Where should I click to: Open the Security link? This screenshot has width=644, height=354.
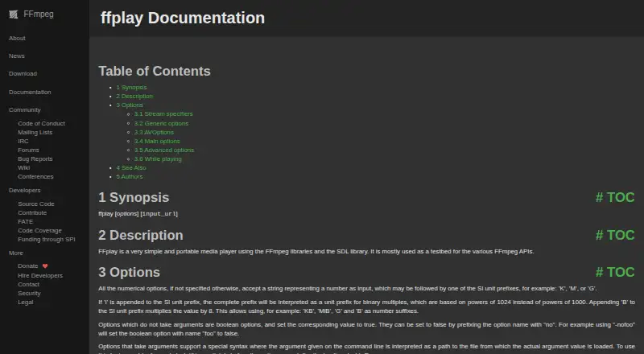[x=29, y=293]
